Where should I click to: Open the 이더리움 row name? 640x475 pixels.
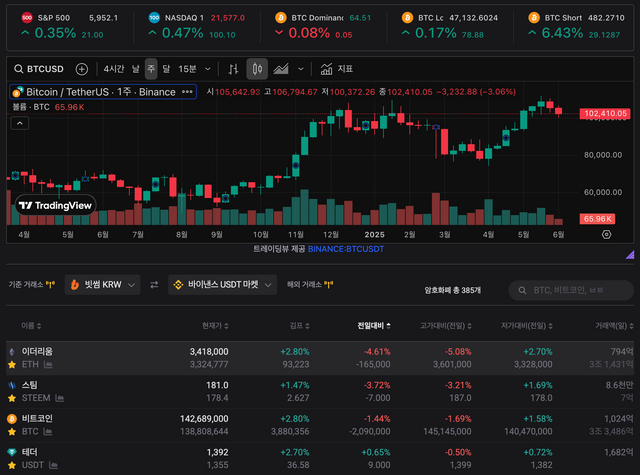pos(37,351)
